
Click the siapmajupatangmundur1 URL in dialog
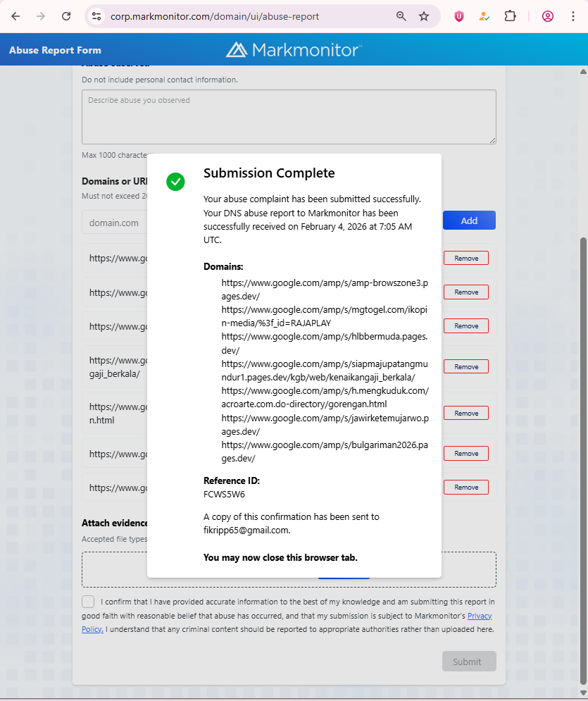pyautogui.click(x=325, y=370)
